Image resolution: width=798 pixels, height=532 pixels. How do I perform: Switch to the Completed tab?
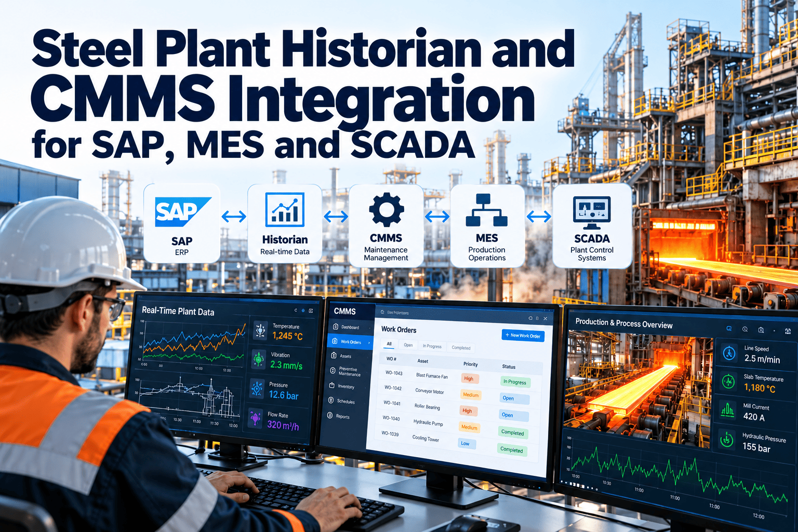(x=461, y=348)
